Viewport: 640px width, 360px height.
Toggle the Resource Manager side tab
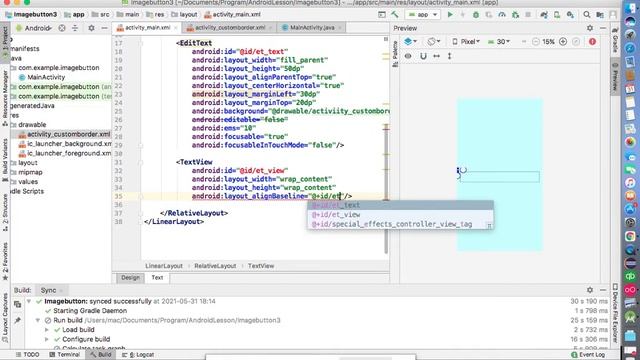(5, 98)
